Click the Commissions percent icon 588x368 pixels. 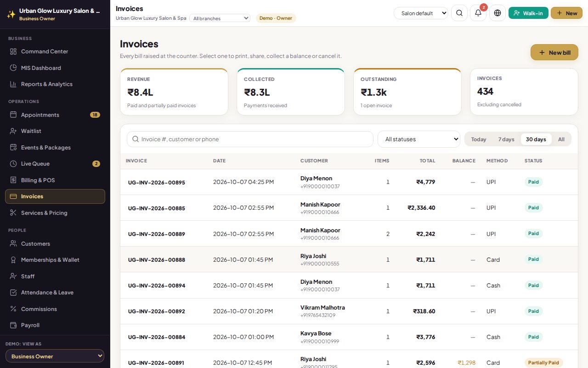(13, 309)
